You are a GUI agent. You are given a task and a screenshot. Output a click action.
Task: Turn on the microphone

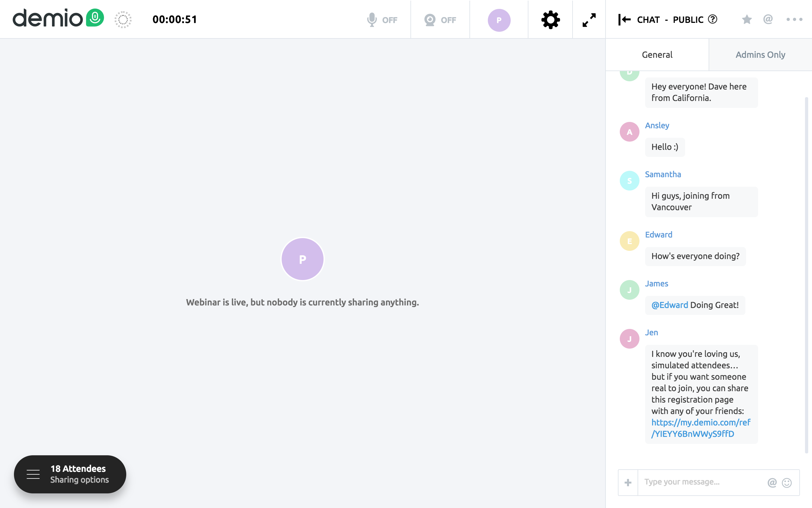(x=382, y=20)
